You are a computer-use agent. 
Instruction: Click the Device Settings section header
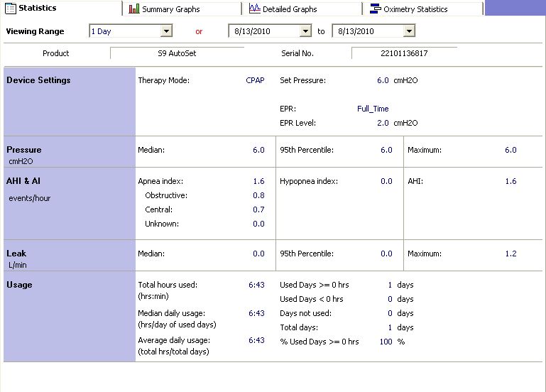pos(38,80)
